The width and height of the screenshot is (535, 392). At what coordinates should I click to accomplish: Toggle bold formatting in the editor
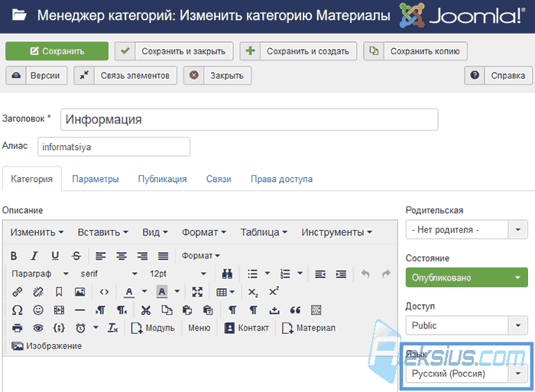(x=14, y=255)
